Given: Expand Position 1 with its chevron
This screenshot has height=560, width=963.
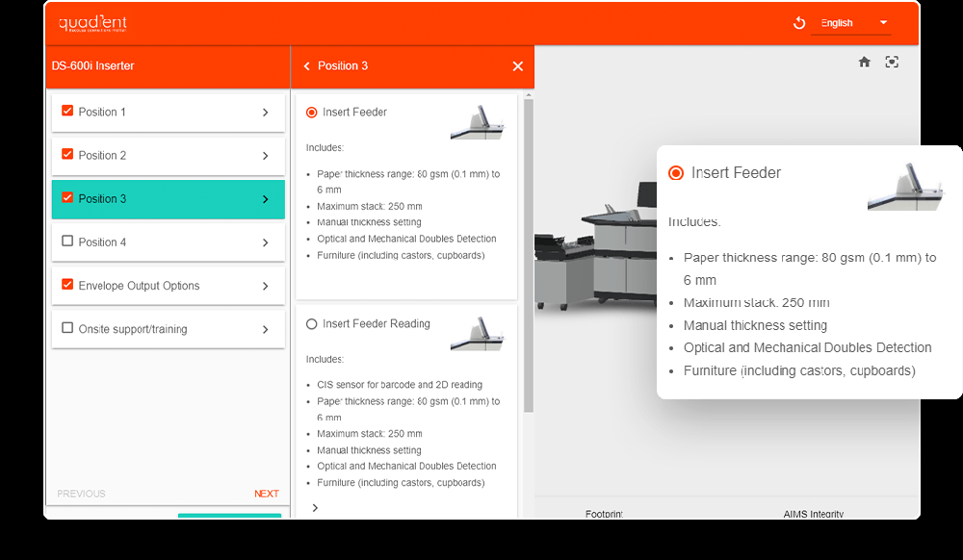Looking at the screenshot, I should 266,113.
